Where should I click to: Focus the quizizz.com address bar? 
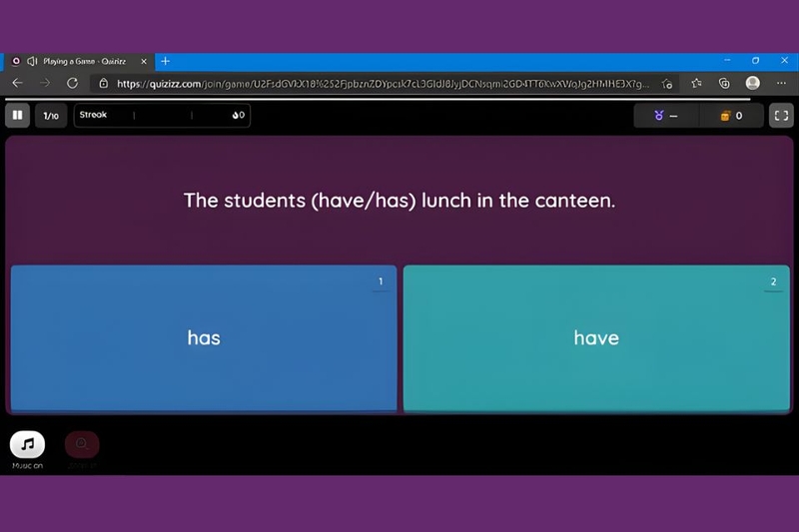click(x=384, y=84)
